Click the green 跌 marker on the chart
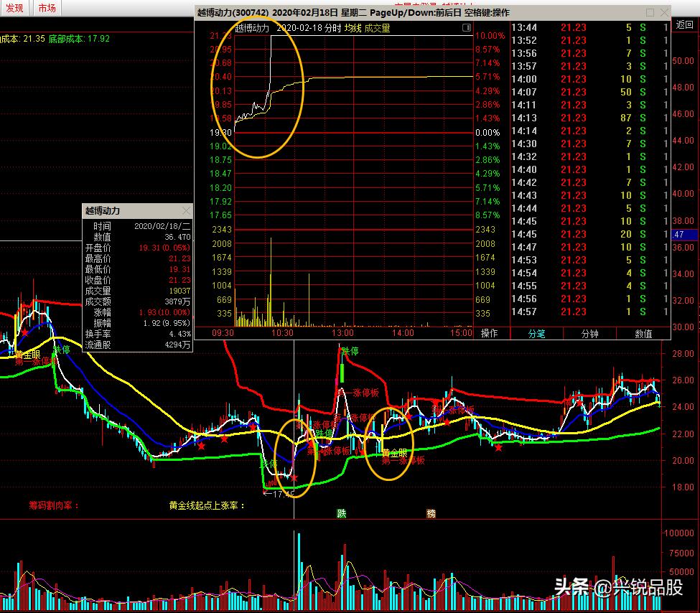 (342, 513)
